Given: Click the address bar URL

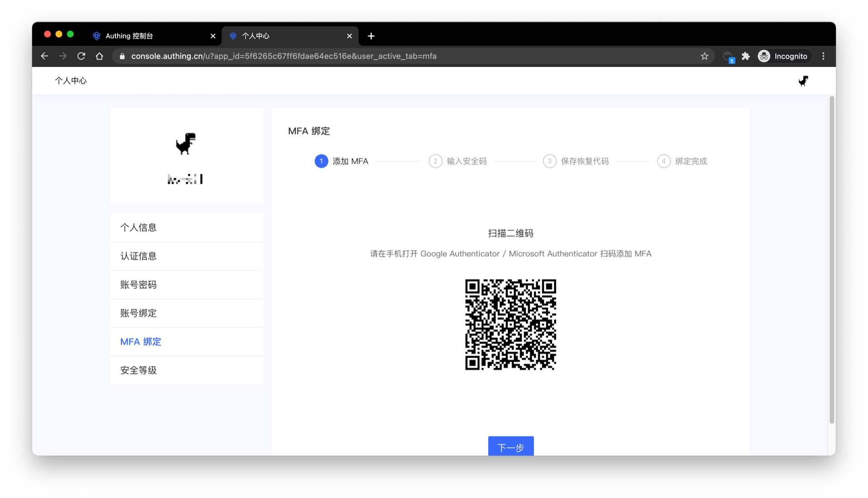Looking at the screenshot, I should click(283, 56).
